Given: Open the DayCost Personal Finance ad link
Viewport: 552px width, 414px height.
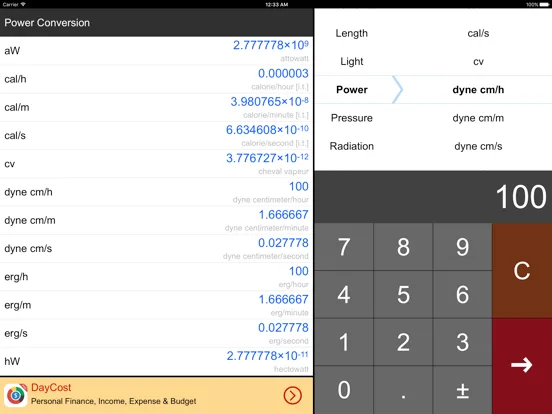Looking at the screenshot, I should pyautogui.click(x=156, y=395).
